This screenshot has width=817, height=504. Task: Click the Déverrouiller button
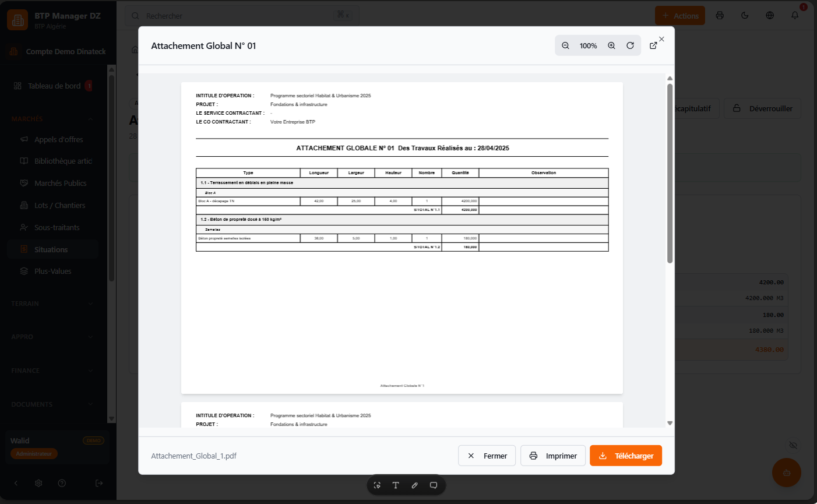762,108
